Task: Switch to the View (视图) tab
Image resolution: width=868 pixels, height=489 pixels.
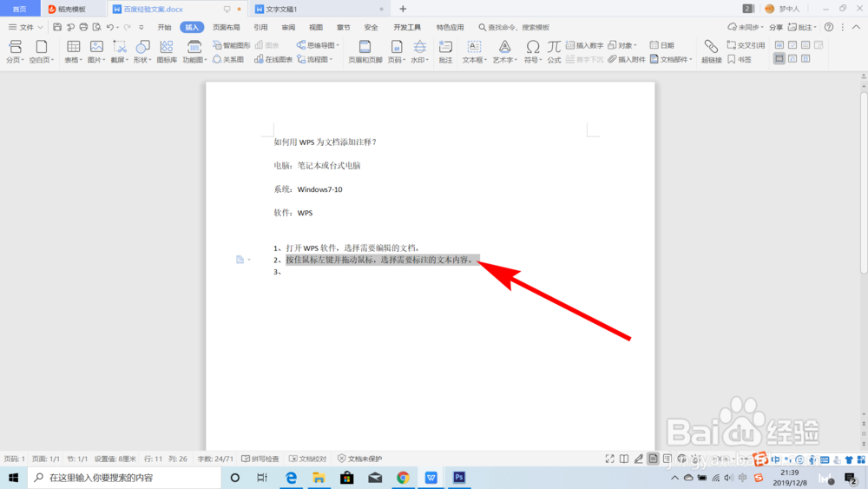Action: 316,27
